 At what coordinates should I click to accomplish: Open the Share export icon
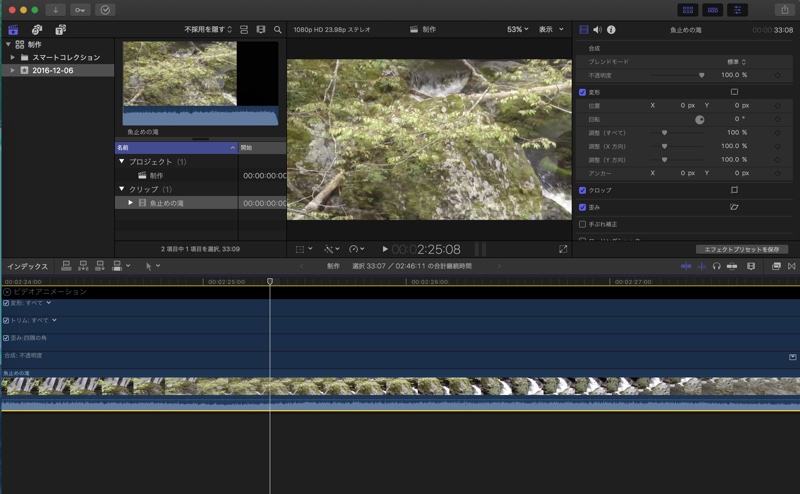pos(783,9)
